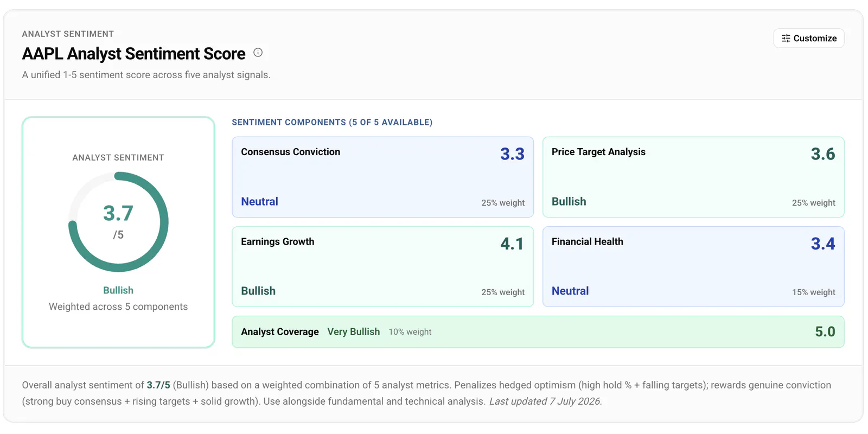Open the Customize button
868x434 pixels.
coord(809,38)
